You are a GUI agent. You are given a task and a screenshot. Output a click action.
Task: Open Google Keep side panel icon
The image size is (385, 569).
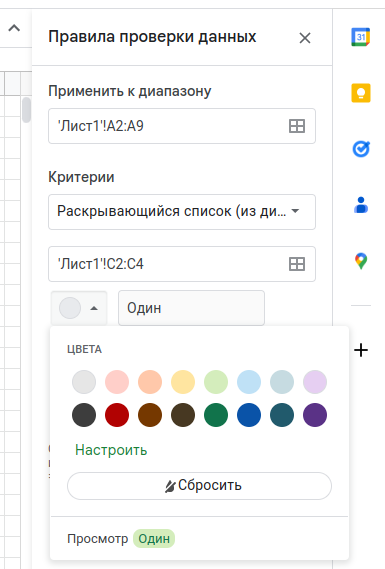pos(361,93)
